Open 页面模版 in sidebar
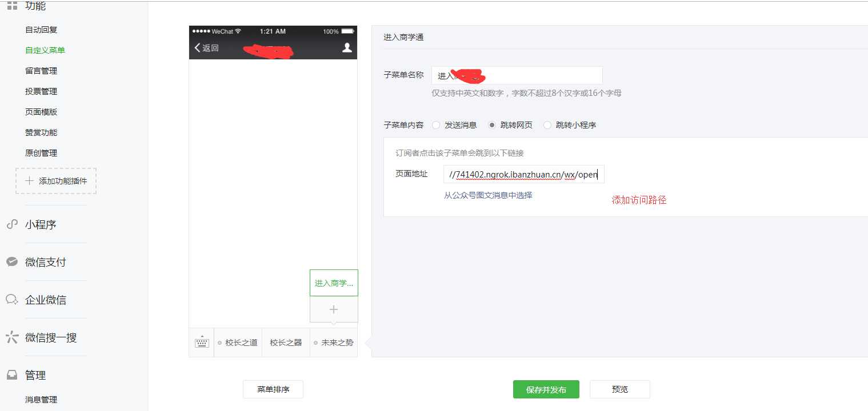Screen dimensions: 868x411 tap(41, 112)
